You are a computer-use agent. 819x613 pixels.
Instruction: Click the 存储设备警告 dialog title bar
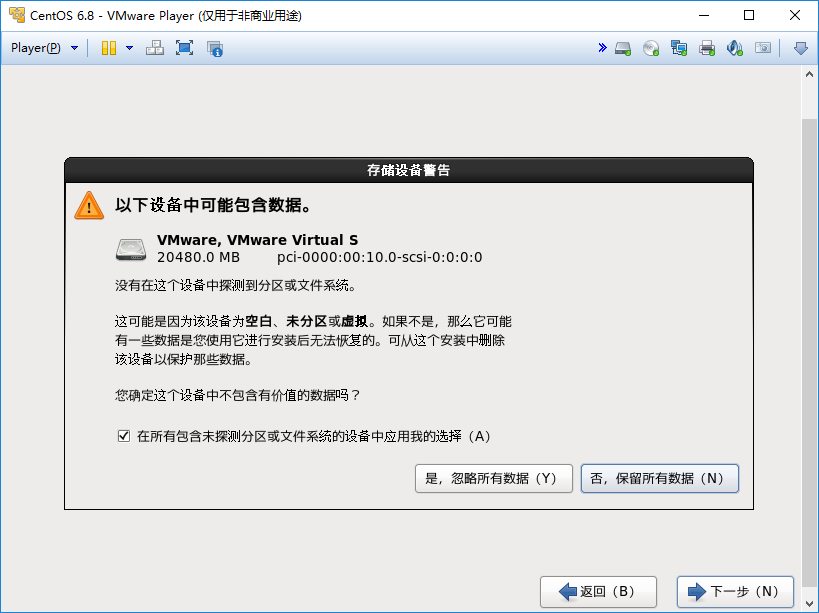click(x=408, y=170)
